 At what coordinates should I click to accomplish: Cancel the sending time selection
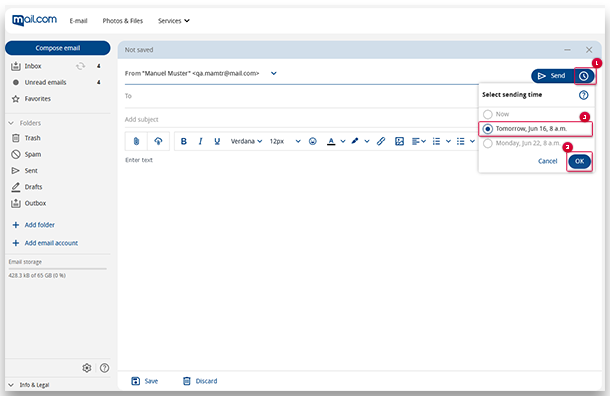(547, 161)
